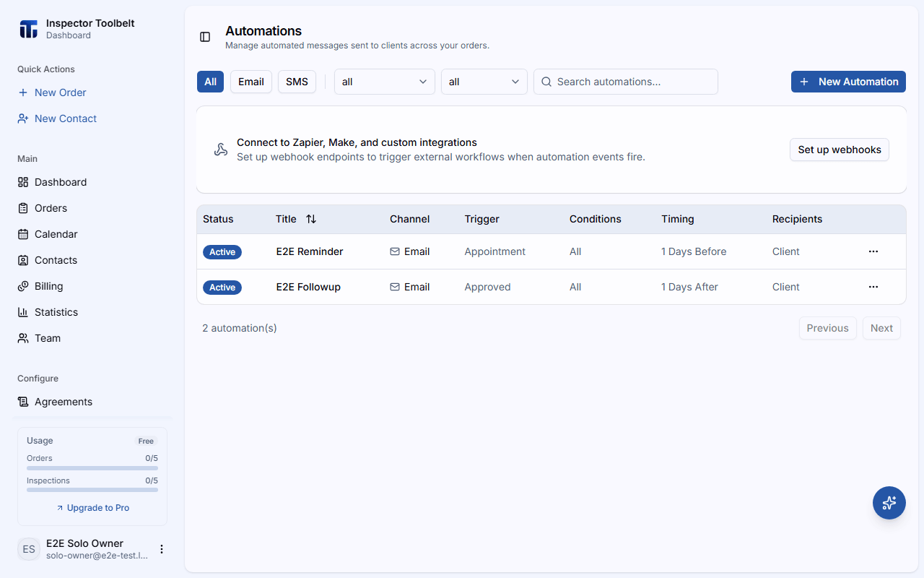Open Statistics in the sidebar
Screen dimensions: 924x578
[x=92, y=312]
